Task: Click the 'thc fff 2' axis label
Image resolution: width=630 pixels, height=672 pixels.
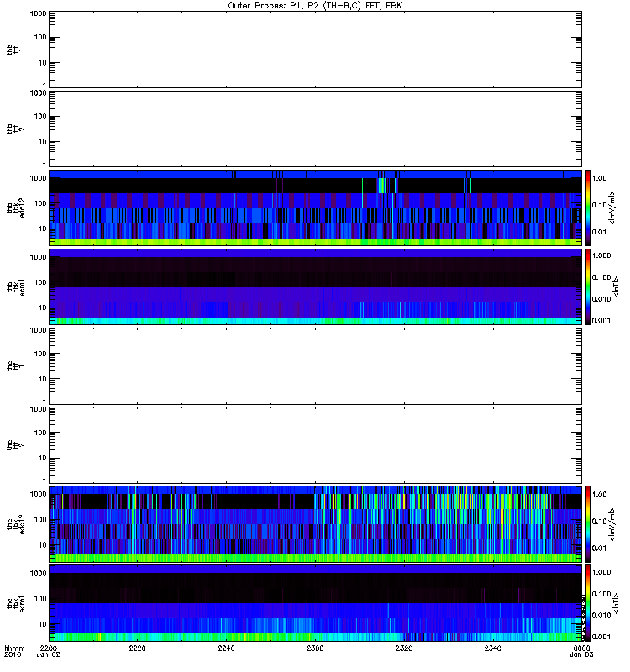Action: pos(16,445)
